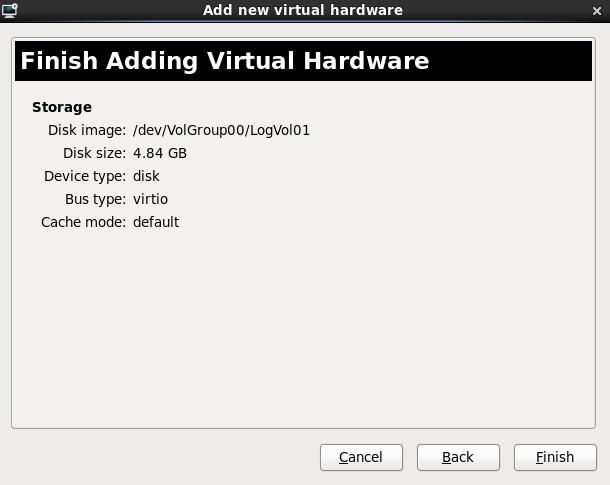Click the 'Device type:' field label
This screenshot has width=610, height=485.
point(84,176)
